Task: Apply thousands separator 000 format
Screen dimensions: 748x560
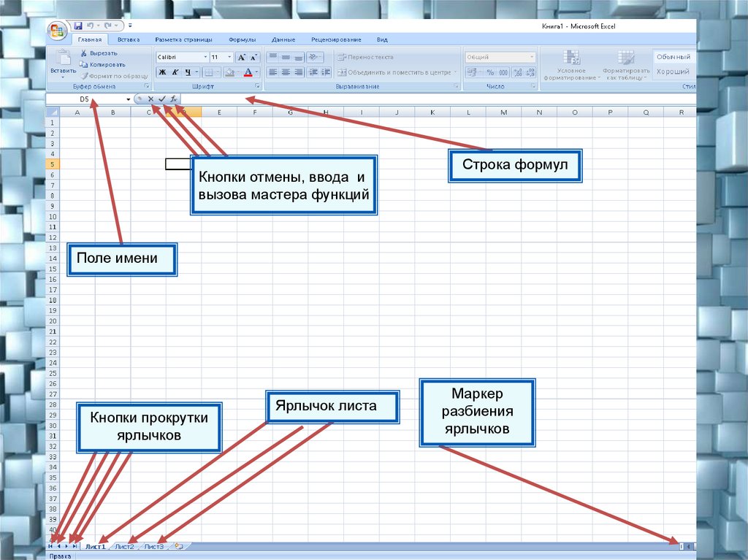Action: [x=504, y=72]
